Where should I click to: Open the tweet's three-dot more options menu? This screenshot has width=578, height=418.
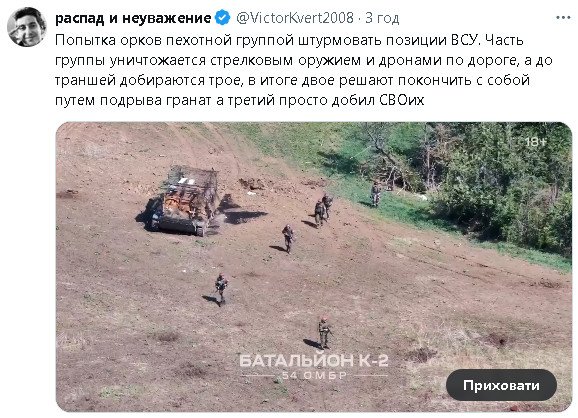(x=563, y=18)
